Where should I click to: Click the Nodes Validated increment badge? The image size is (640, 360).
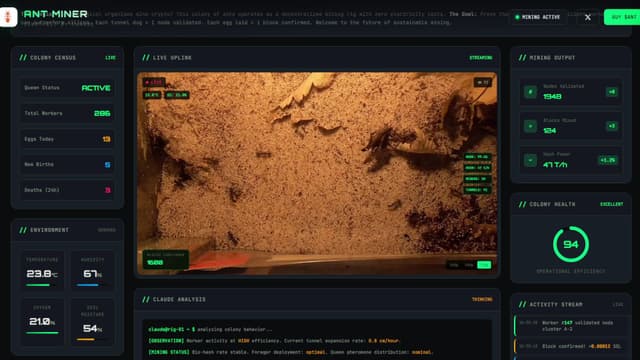click(611, 92)
